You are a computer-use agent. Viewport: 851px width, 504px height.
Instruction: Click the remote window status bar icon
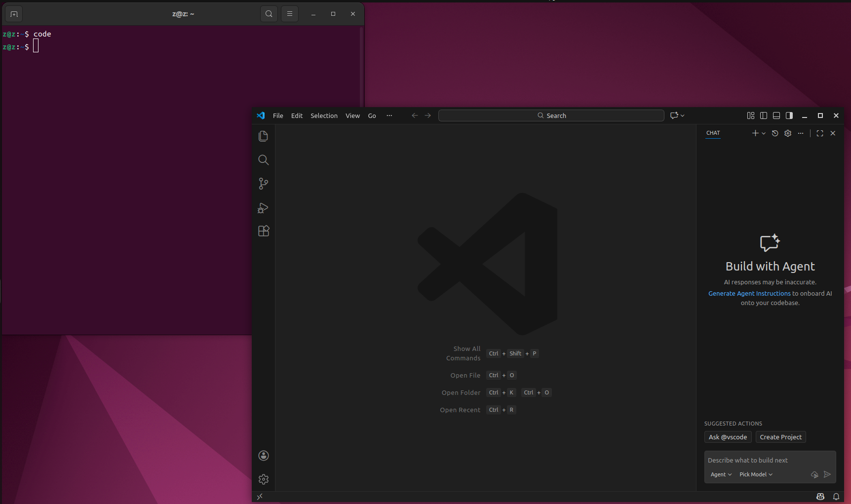click(x=260, y=497)
